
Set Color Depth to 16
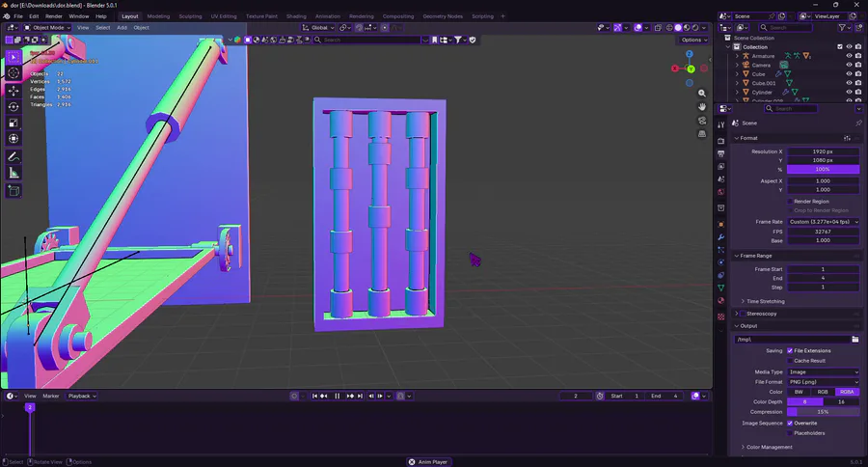[x=841, y=401]
